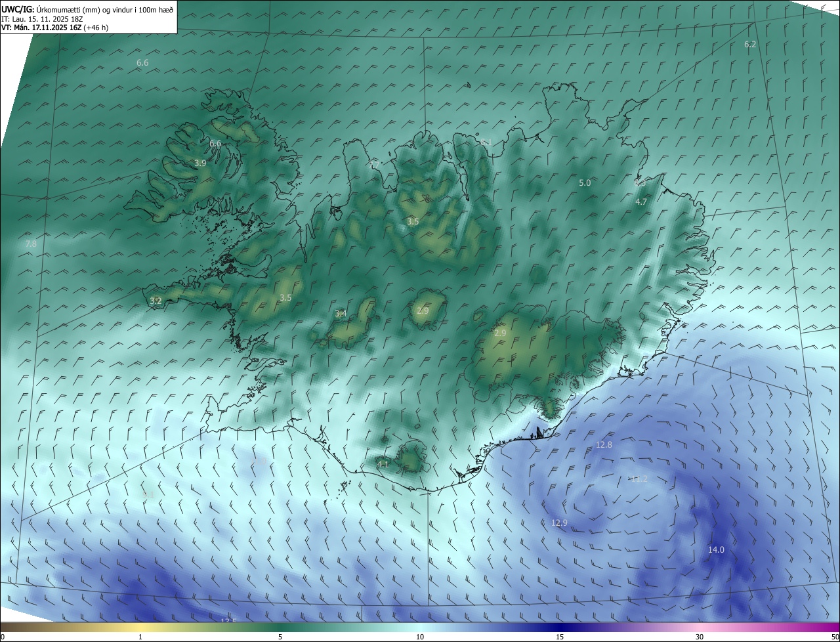Click the 14.0 value label on the map
840x642 pixels.
pos(716,549)
